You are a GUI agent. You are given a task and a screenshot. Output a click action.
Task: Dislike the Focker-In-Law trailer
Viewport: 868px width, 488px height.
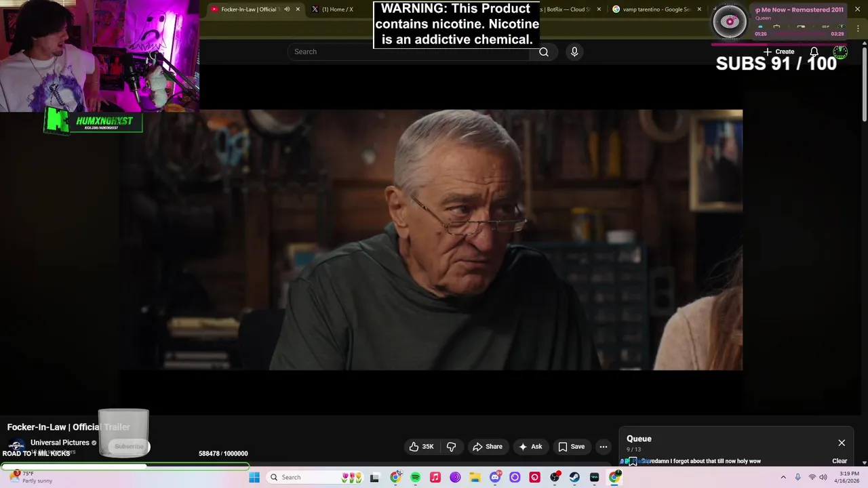451,447
